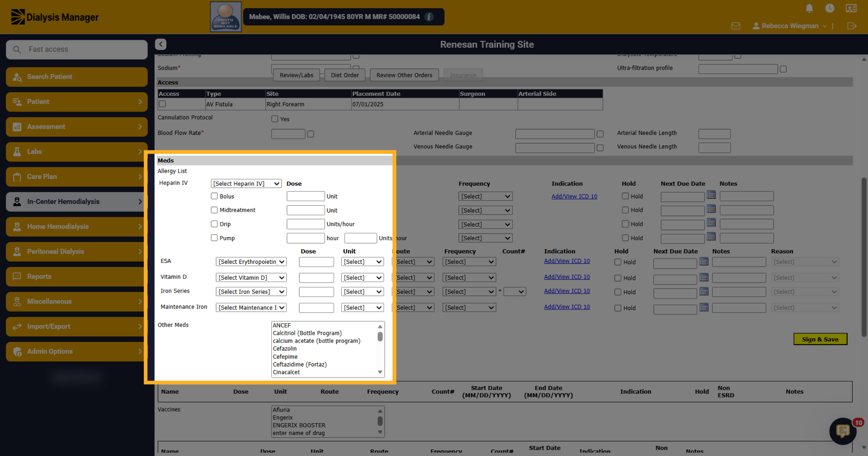Open the Select Erythropoietin dropdown

251,262
